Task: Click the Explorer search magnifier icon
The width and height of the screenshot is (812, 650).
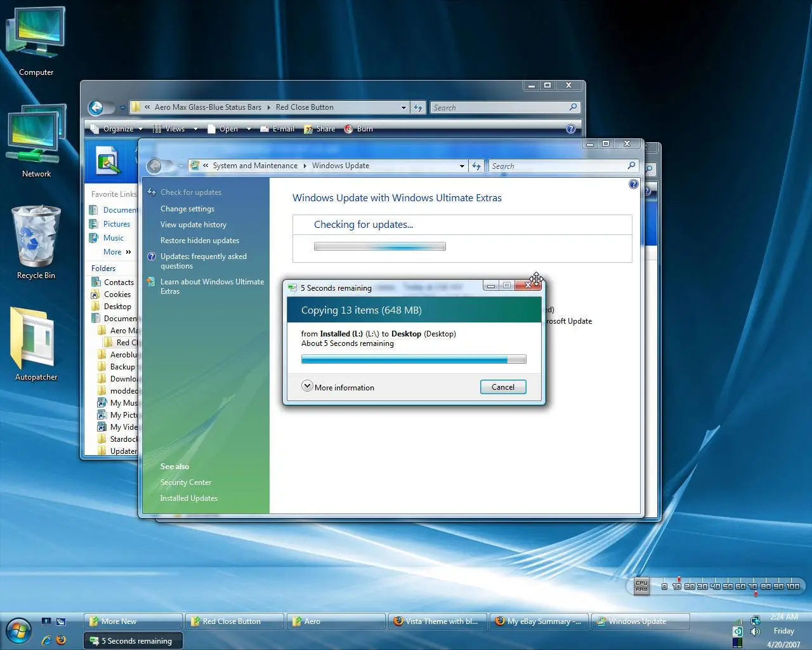Action: tap(573, 107)
